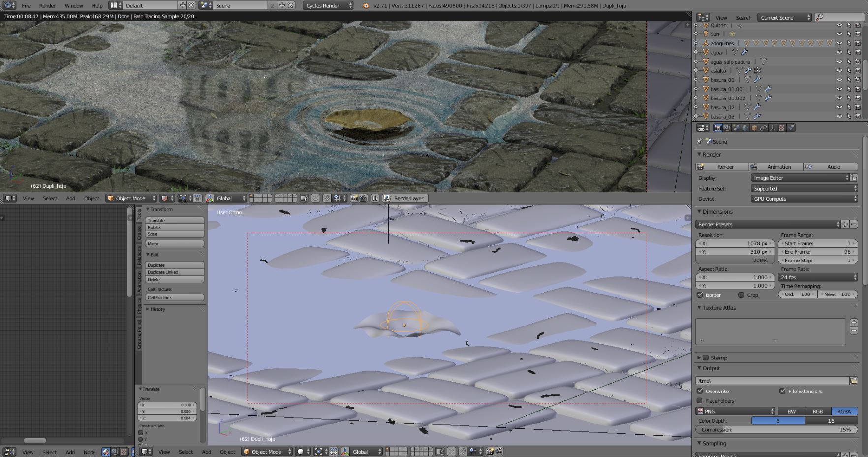Click the Constraints chain-link properties icon
Screen dimensions: 868x457
click(x=764, y=128)
